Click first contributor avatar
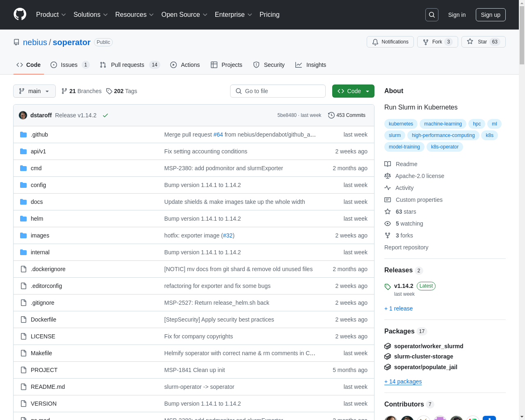Image resolution: width=525 pixels, height=420 pixels. (x=391, y=418)
